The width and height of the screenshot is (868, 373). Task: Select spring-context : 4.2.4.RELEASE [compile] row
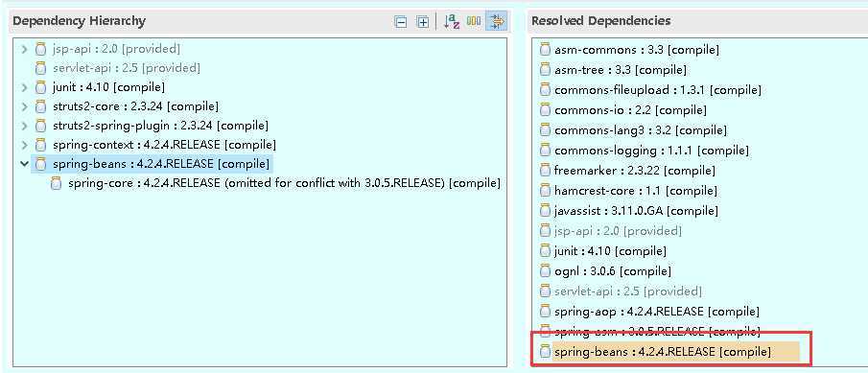tap(164, 145)
